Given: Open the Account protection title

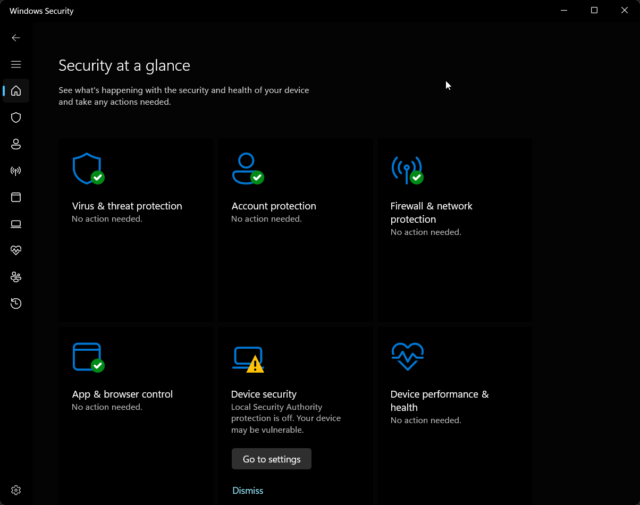Looking at the screenshot, I should [273, 206].
